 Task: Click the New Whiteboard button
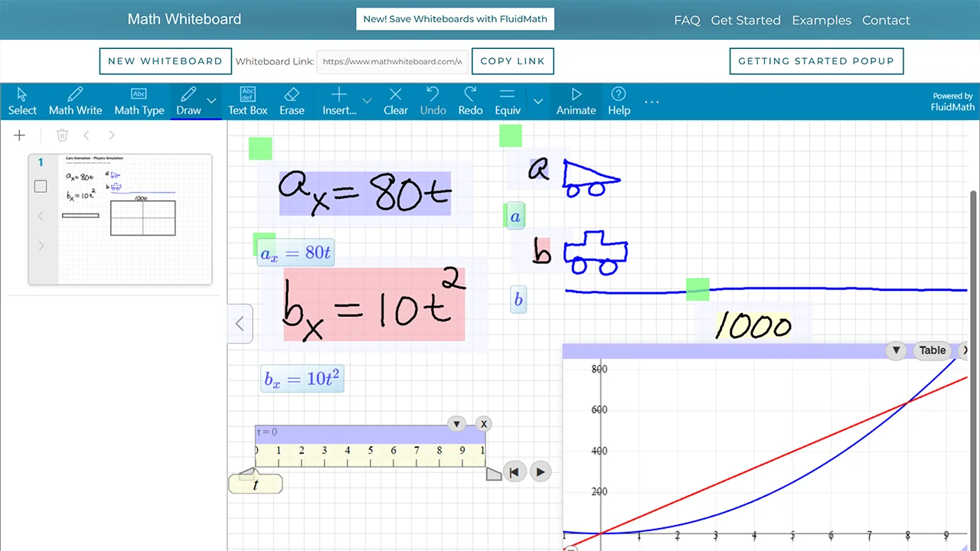[165, 61]
